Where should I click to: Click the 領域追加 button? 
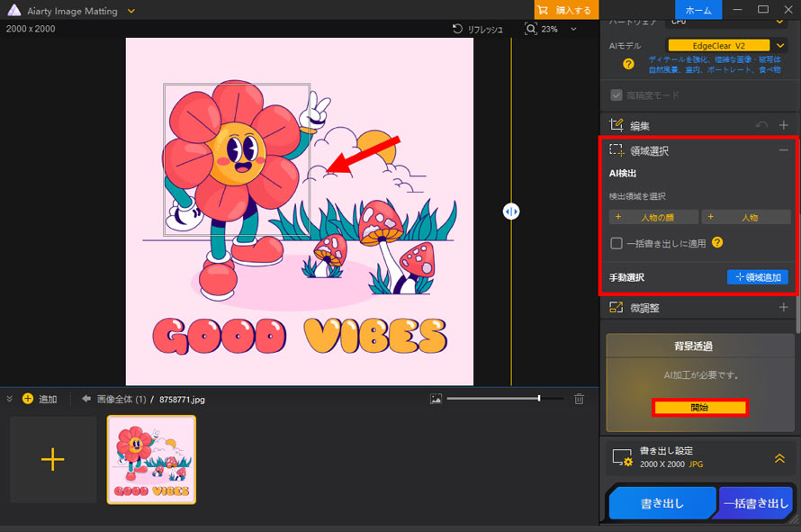(758, 277)
